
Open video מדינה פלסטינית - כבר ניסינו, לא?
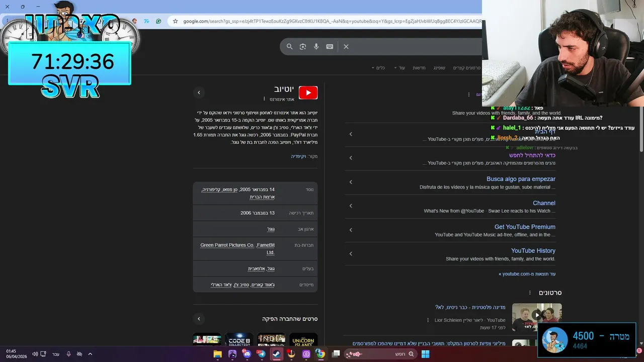470,307
